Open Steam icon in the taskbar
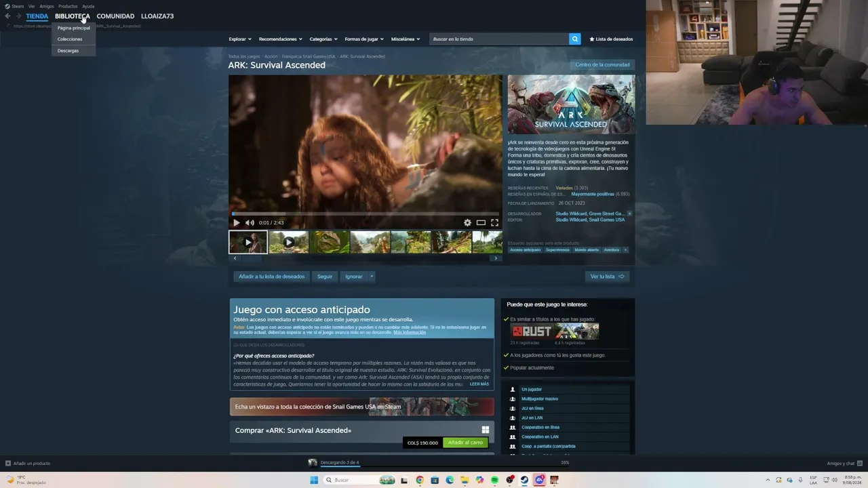The image size is (868, 488). [x=524, y=480]
